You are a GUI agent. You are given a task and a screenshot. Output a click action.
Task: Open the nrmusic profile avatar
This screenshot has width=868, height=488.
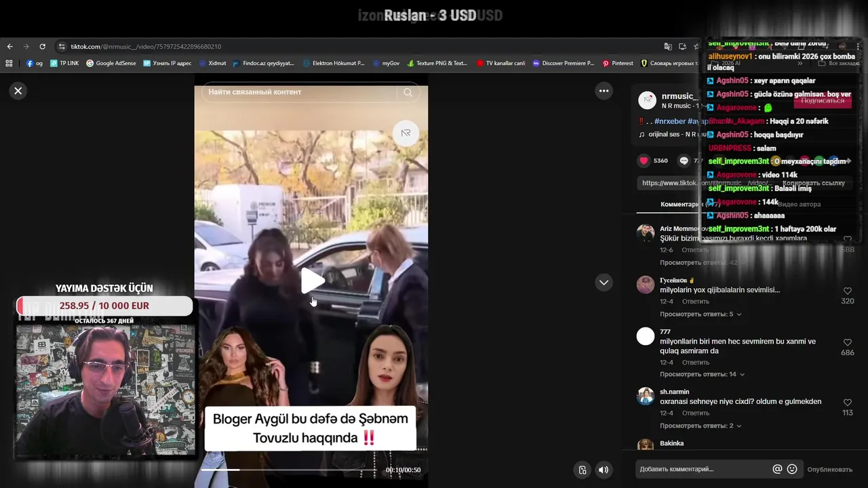click(648, 100)
